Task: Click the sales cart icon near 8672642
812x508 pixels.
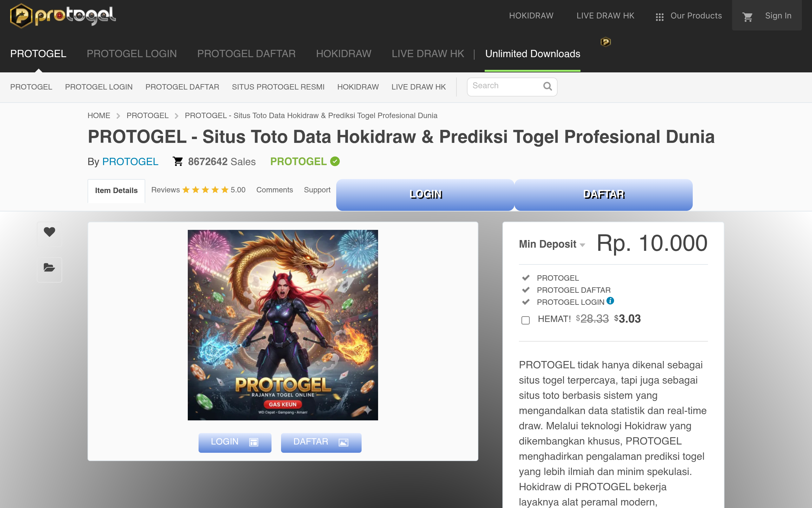Action: pyautogui.click(x=178, y=162)
